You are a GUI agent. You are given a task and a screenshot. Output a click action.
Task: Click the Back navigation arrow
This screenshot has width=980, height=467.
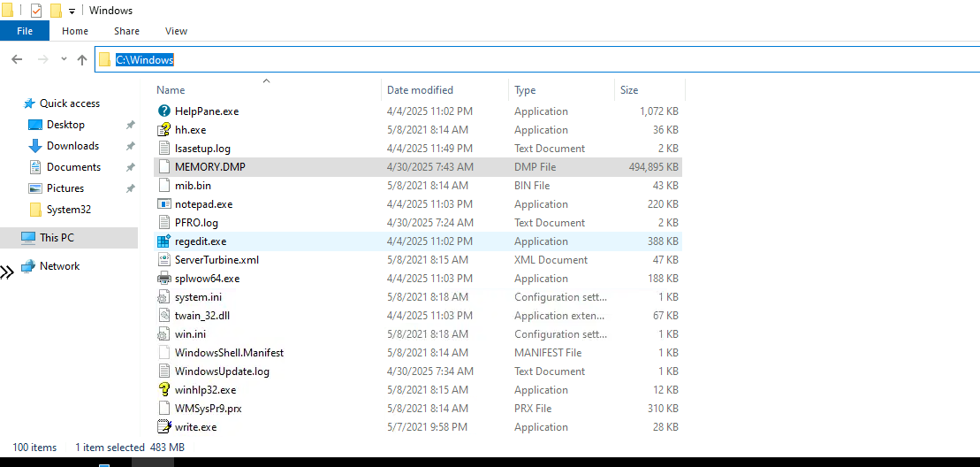(x=17, y=59)
